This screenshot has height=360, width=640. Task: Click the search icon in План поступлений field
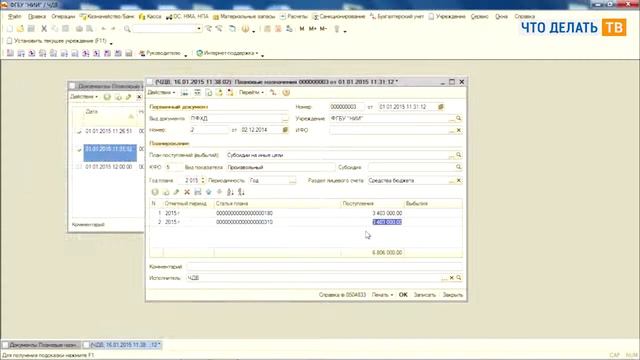(x=459, y=155)
